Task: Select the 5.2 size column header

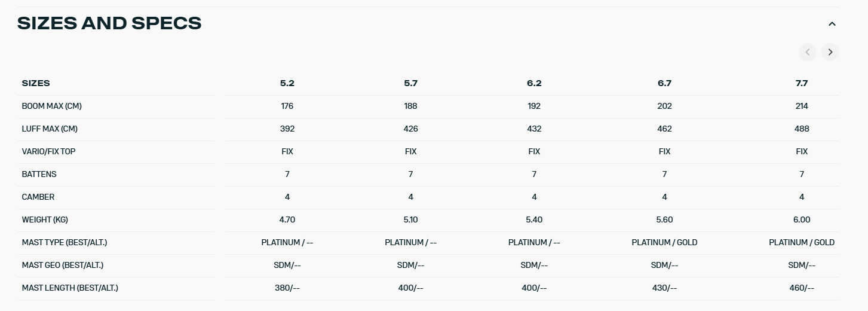Action: 287,83
